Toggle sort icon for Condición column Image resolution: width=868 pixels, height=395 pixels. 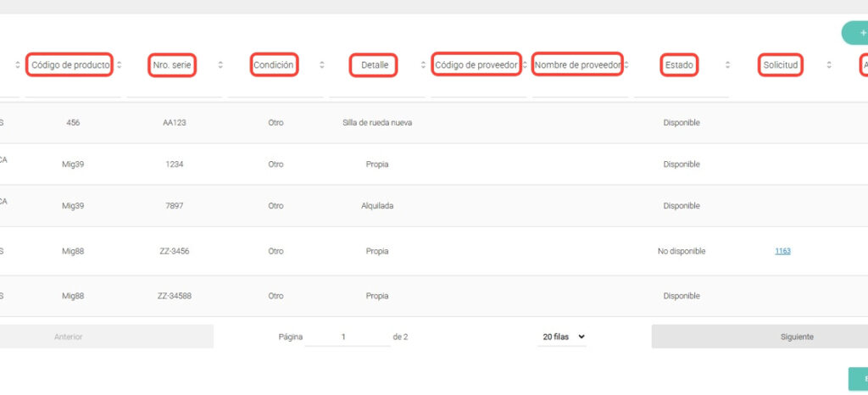pyautogui.click(x=321, y=65)
